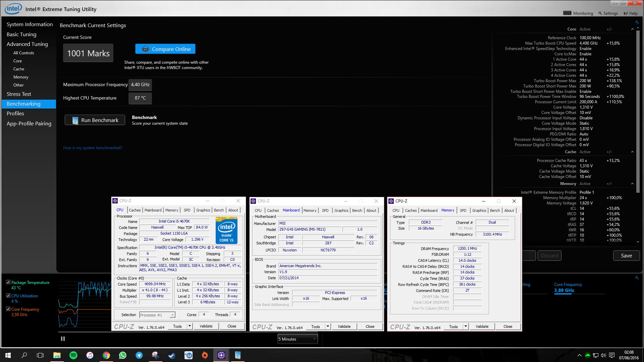Open Tools dropdown arrow in Memory window

pyautogui.click(x=466, y=326)
